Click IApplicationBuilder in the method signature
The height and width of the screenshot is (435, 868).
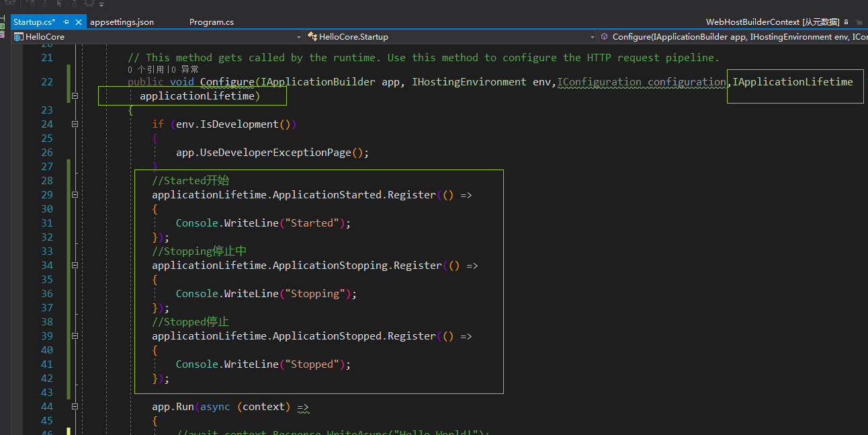(318, 82)
